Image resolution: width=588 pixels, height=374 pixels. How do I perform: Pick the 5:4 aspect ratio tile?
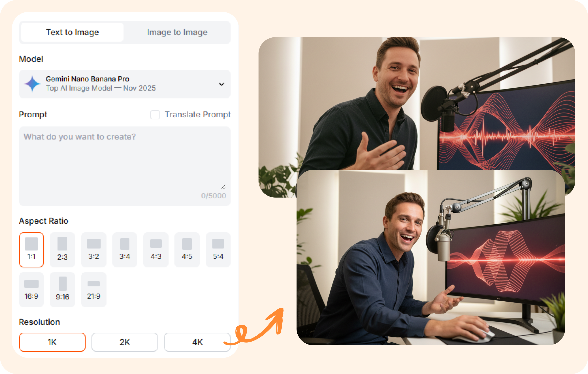[x=218, y=249]
